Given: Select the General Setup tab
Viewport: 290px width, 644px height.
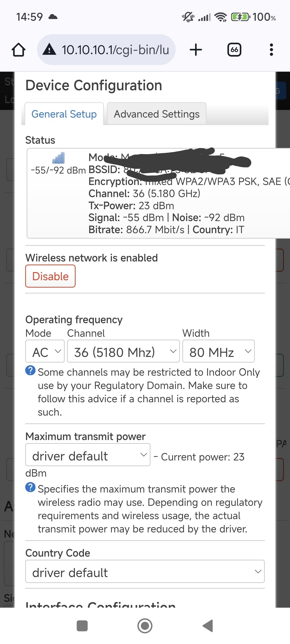Looking at the screenshot, I should click(x=64, y=114).
